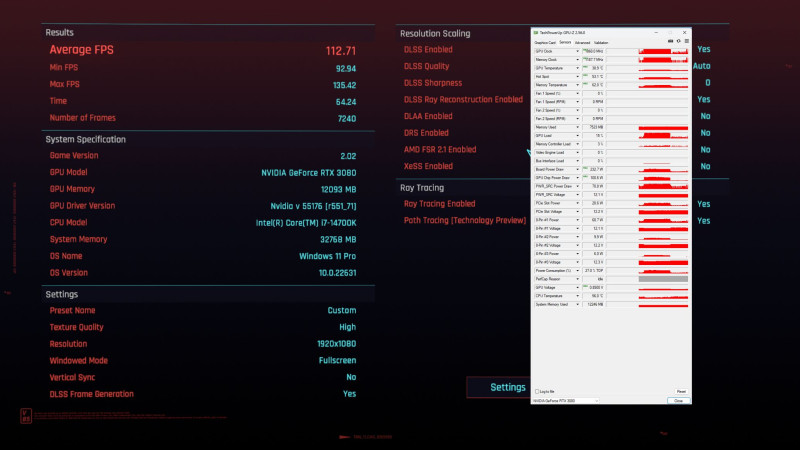Click the System Memory value 32768 MB

coord(338,240)
